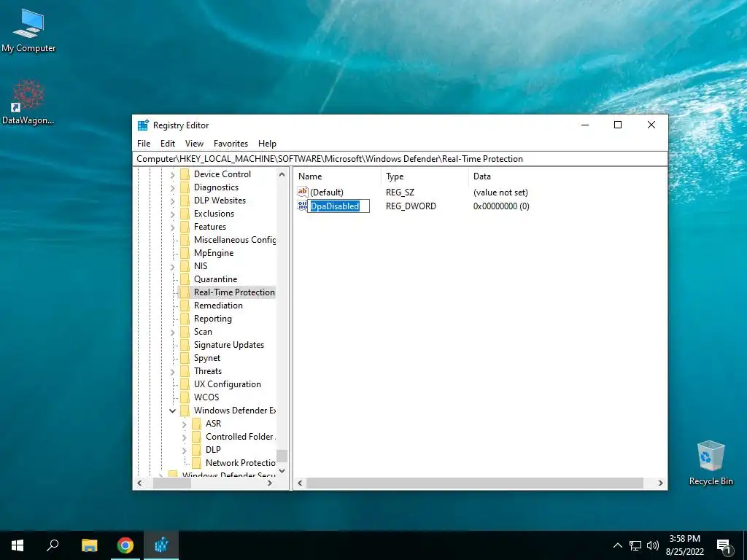
Task: Open the Edit menu
Action: [x=168, y=144]
